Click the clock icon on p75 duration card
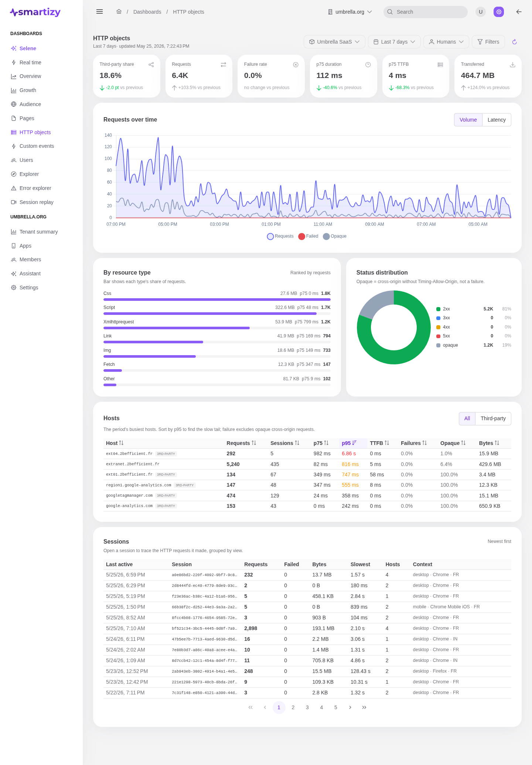 (368, 65)
